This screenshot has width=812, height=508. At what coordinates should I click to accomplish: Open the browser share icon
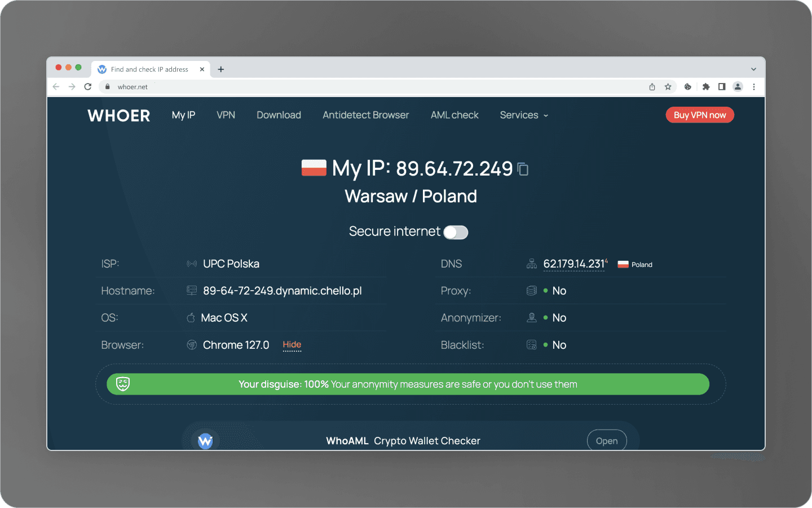click(652, 86)
